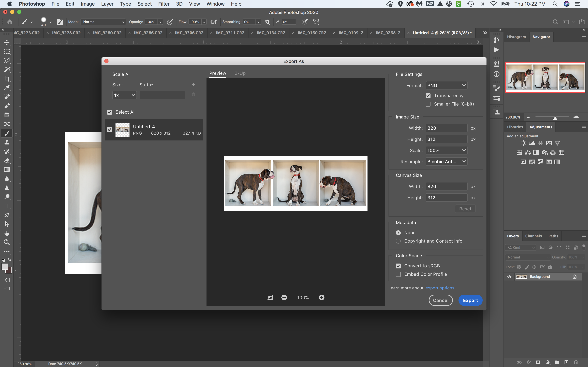Select None metadata radio button

point(398,232)
